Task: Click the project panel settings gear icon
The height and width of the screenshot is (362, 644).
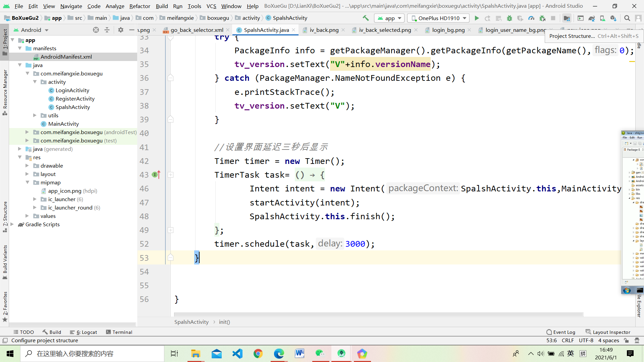Action: pos(121,30)
